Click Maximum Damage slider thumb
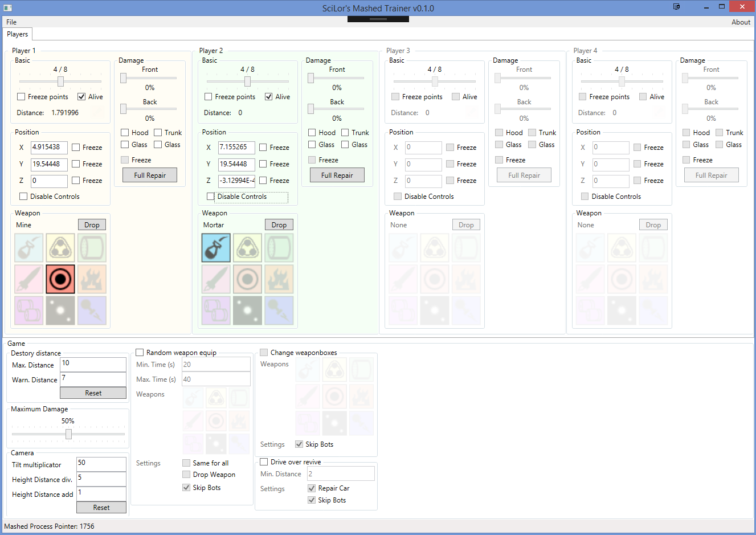This screenshot has height=535, width=756. click(x=68, y=434)
